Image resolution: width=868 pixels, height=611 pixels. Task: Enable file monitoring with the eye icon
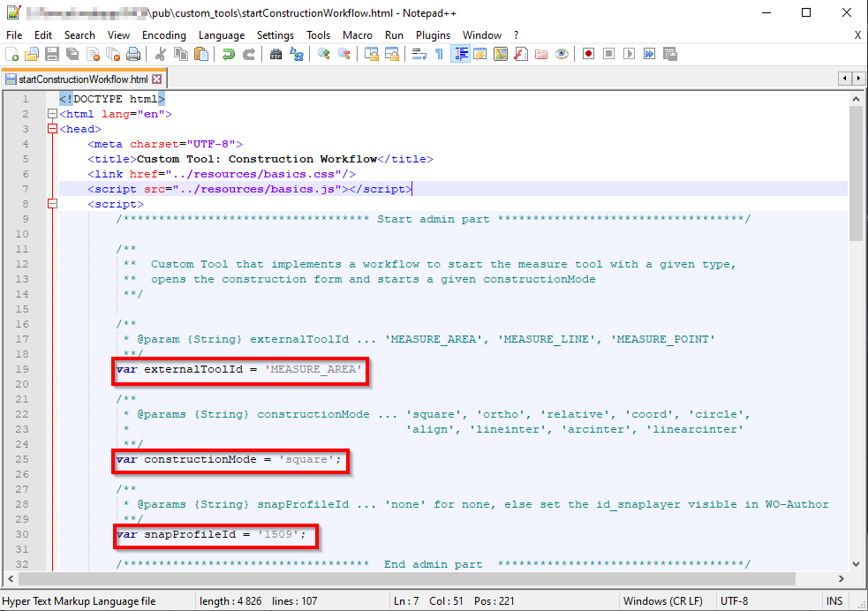pyautogui.click(x=561, y=54)
